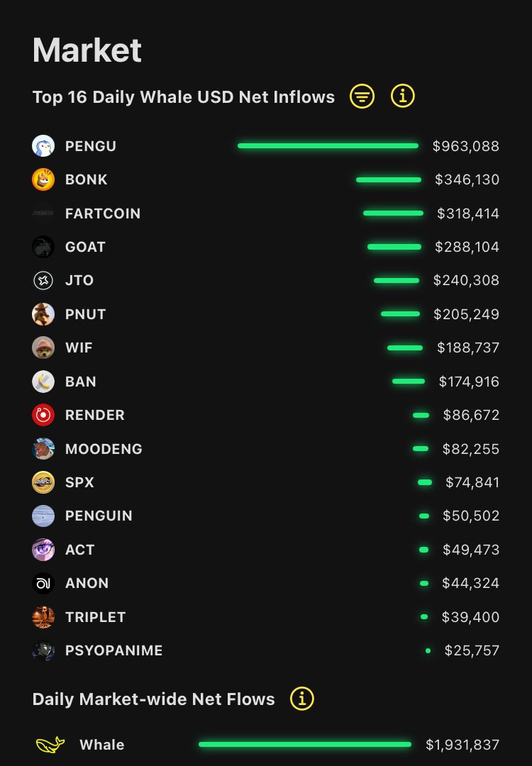This screenshot has width=532, height=766.
Task: Click the info icon beside Market-wide Net Flows
Action: 302,699
